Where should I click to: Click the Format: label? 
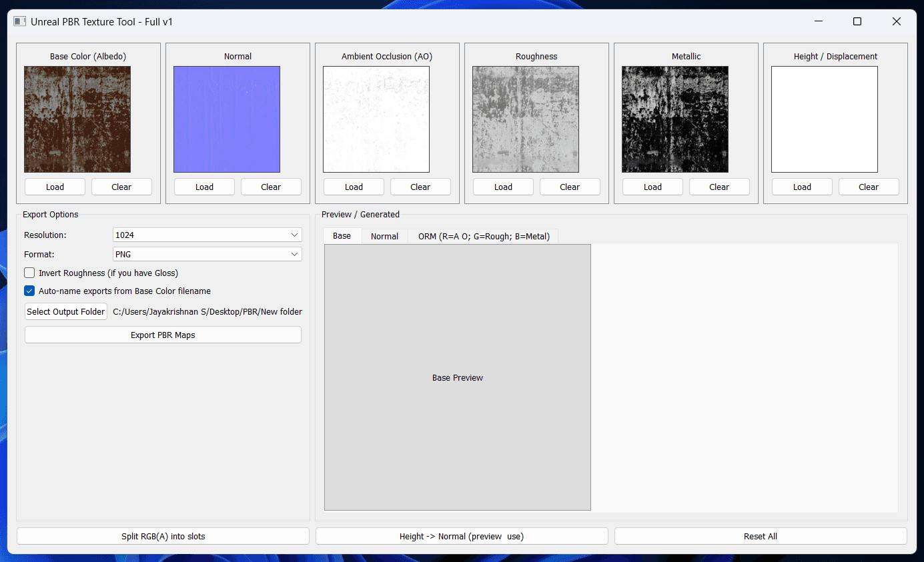[x=39, y=254]
